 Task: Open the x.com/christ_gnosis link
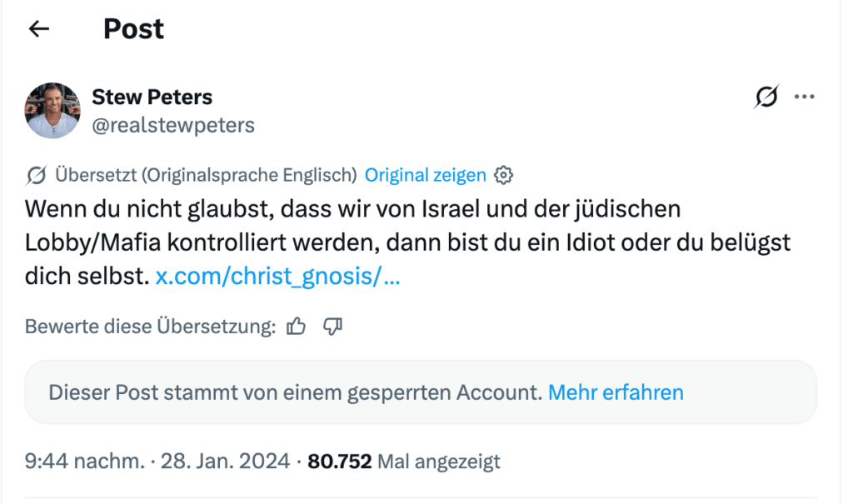coord(277,276)
